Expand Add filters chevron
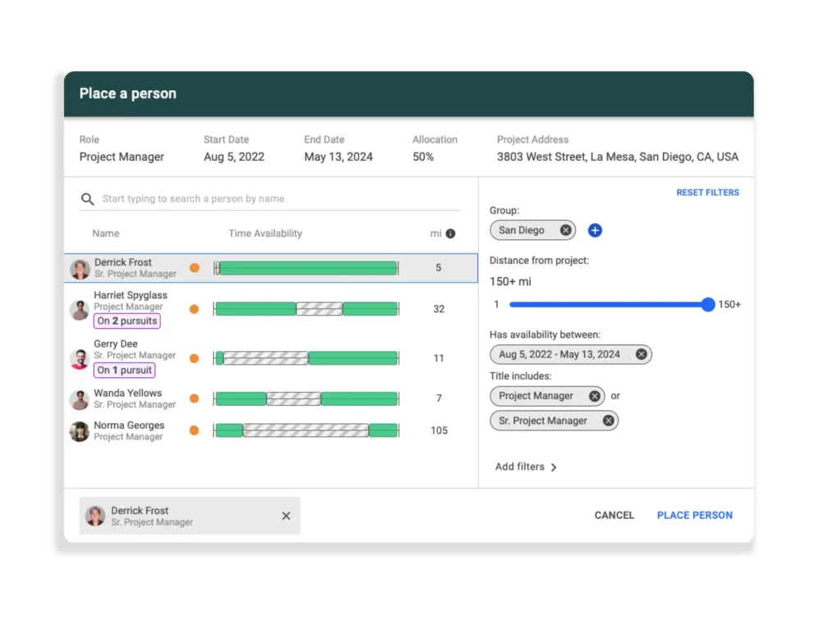Image resolution: width=840 pixels, height=628 pixels. click(554, 467)
